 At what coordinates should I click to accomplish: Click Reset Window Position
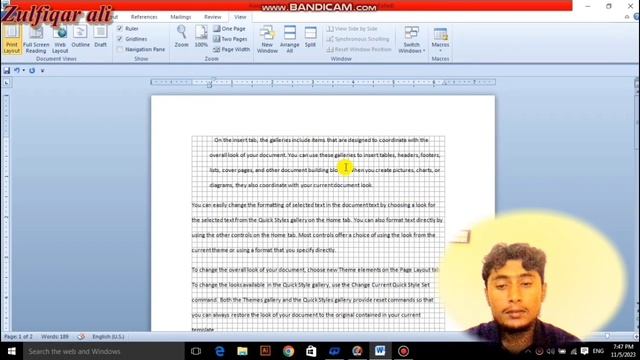359,49
